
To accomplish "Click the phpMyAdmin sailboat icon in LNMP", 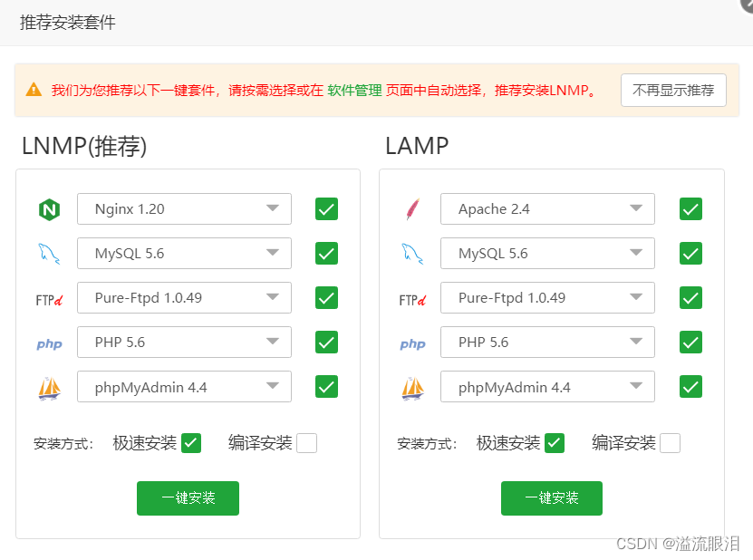I will tap(49, 388).
